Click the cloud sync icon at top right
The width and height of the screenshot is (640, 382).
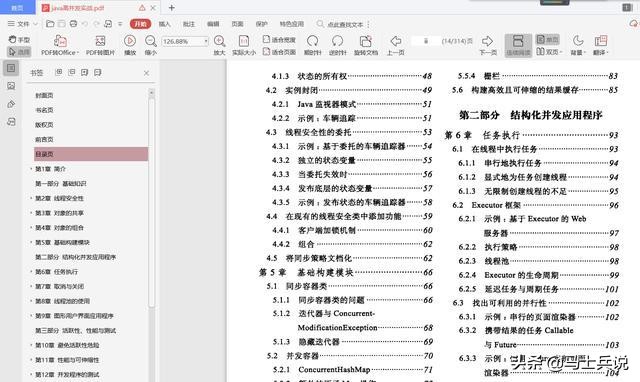(634, 24)
